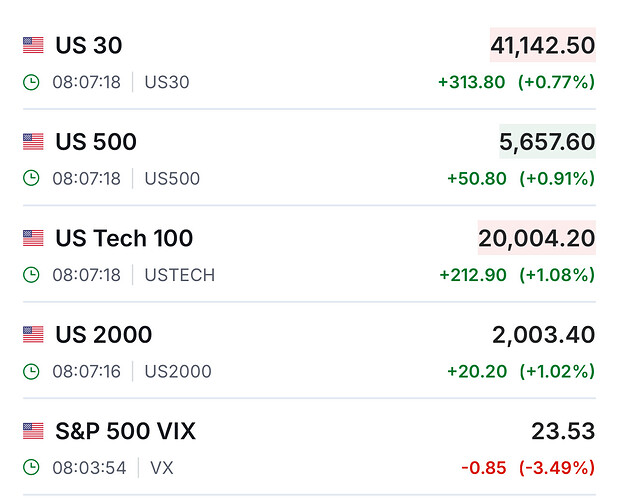Click the flag icon beside US Tech 100

33,238
